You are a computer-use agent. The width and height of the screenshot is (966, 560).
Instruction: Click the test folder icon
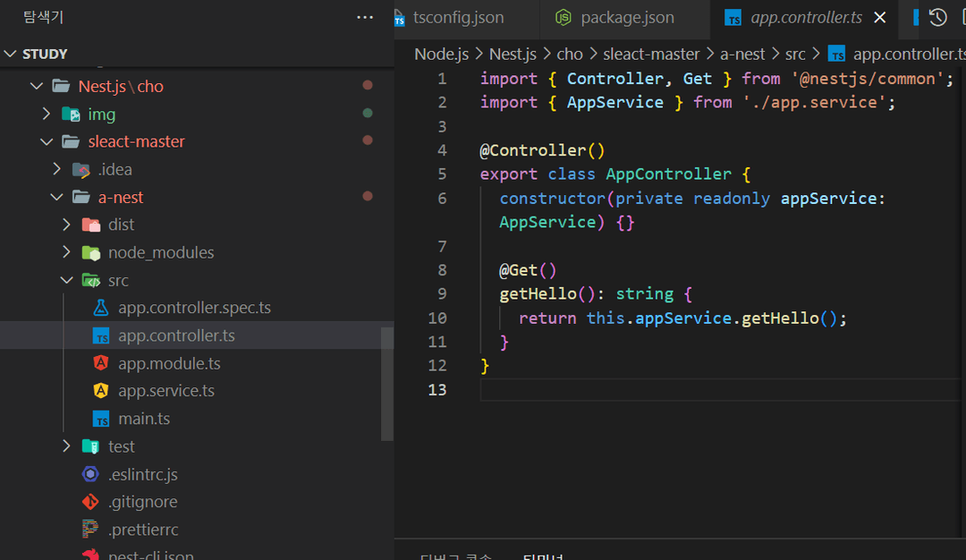(x=90, y=446)
